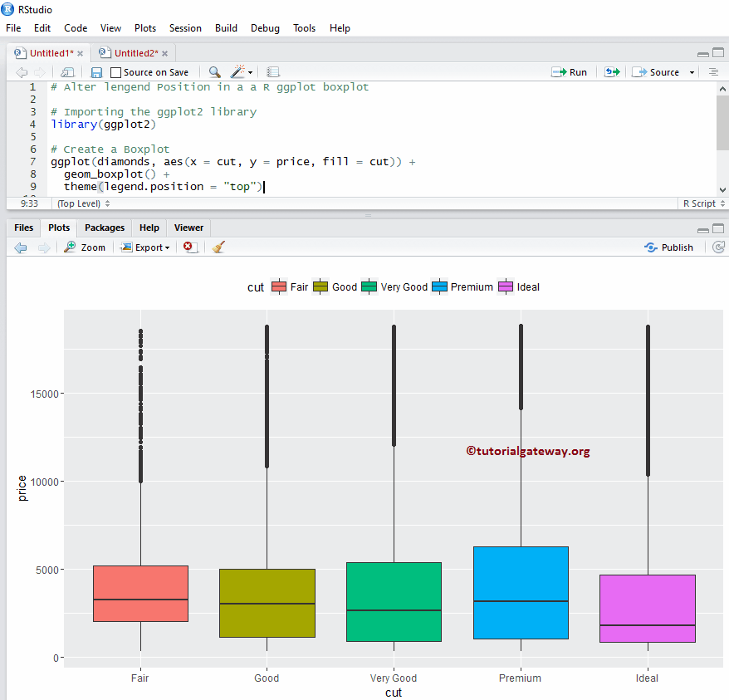
Task: Click the Run button
Action: point(570,72)
